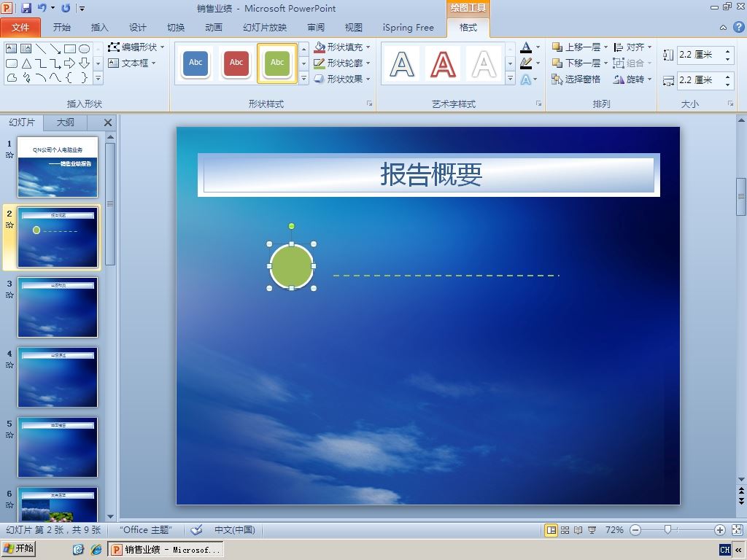Open the spell check status icon
Viewport: 747px width, 560px height.
coord(196,529)
